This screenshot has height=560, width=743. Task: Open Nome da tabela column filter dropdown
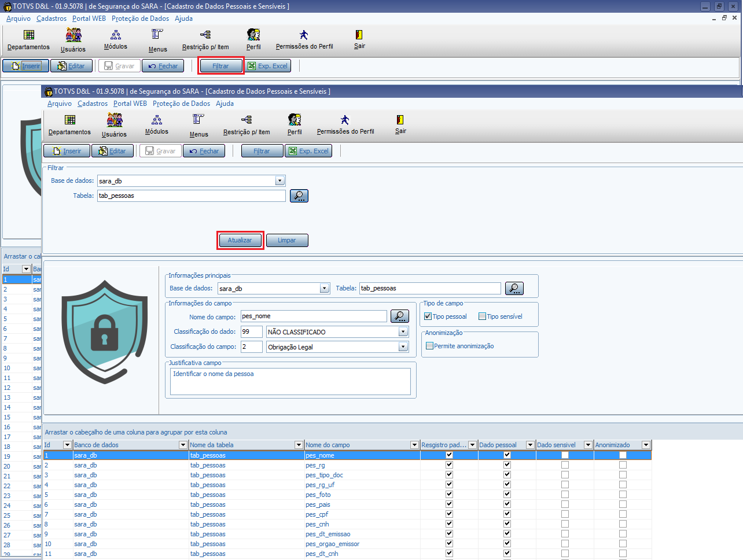coord(299,445)
